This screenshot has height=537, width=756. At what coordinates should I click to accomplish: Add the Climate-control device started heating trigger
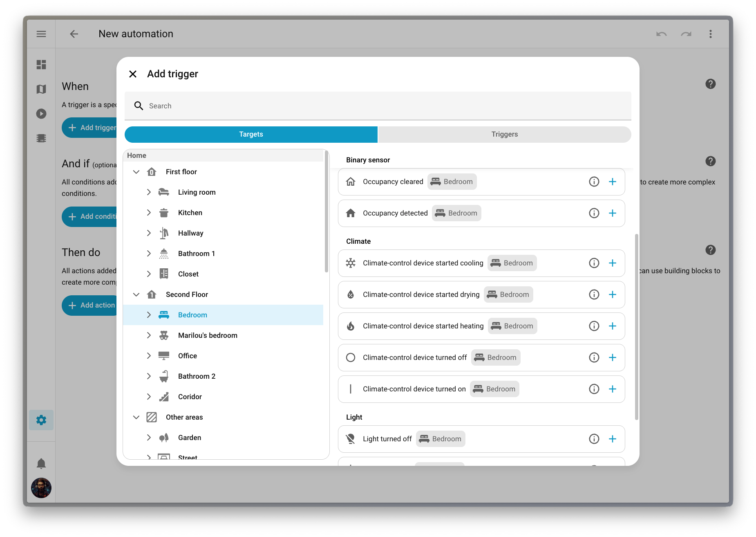tap(613, 326)
